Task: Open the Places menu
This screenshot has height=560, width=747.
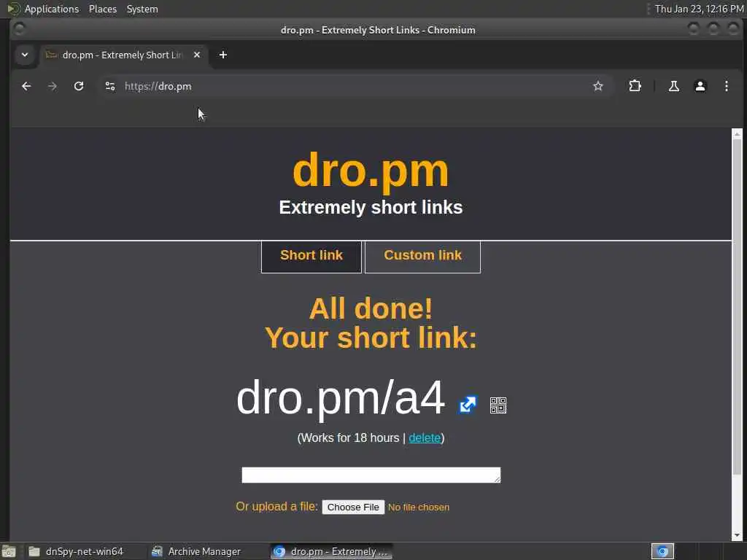Action: (x=103, y=9)
